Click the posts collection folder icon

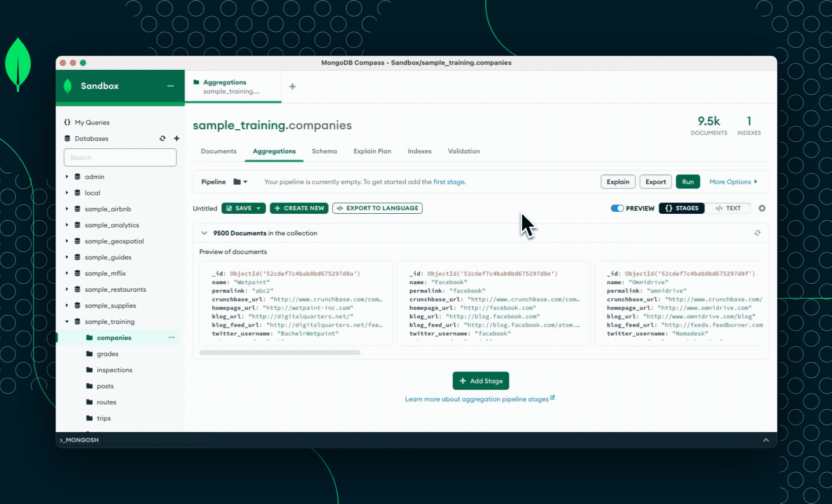click(x=90, y=386)
